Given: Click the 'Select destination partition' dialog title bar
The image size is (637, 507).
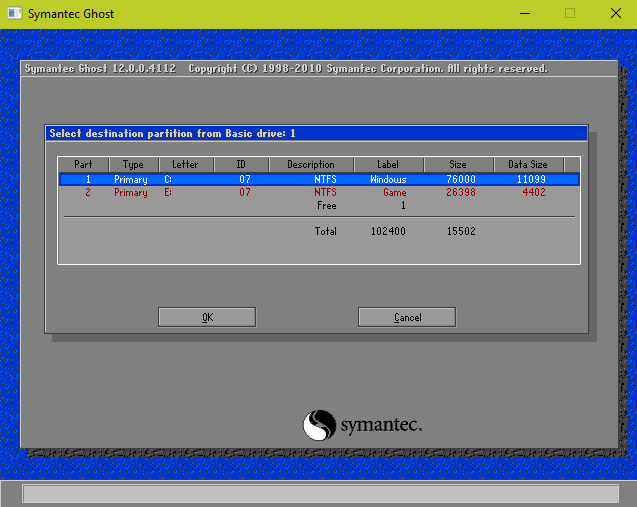Looking at the screenshot, I should [x=316, y=133].
